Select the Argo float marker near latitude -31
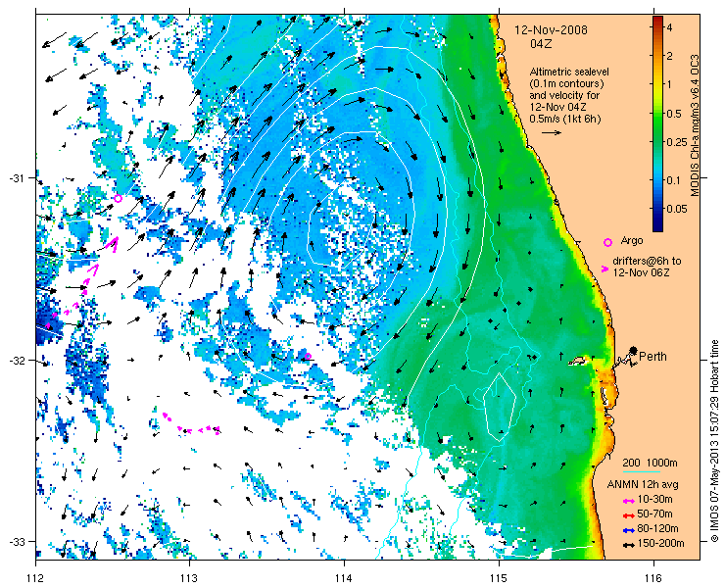Viewport: 725px width, 588px height. coord(118,199)
